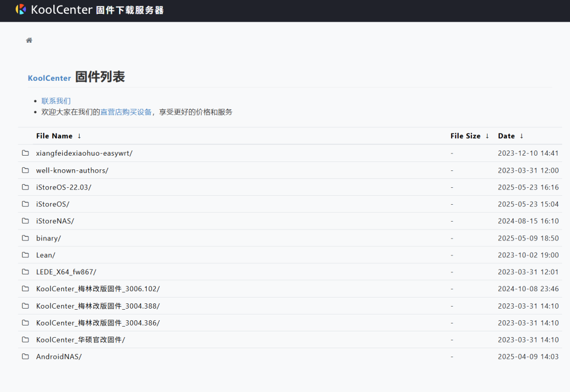Click date 2024-08-15 16:10
This screenshot has width=570, height=392.
(528, 221)
